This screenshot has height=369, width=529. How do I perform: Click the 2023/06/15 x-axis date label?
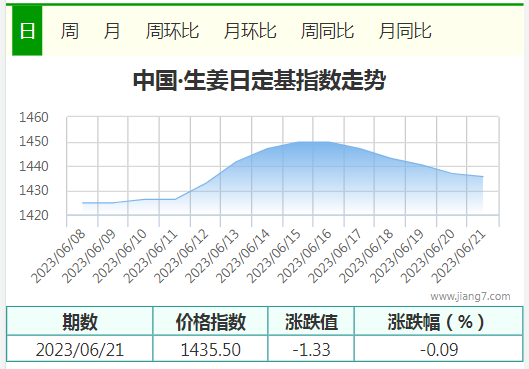tap(274, 256)
